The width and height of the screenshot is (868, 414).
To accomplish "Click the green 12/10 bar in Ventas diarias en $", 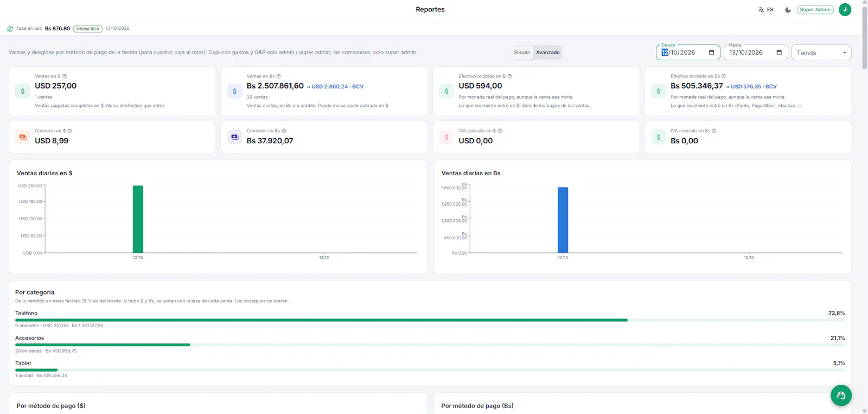I will click(x=138, y=219).
